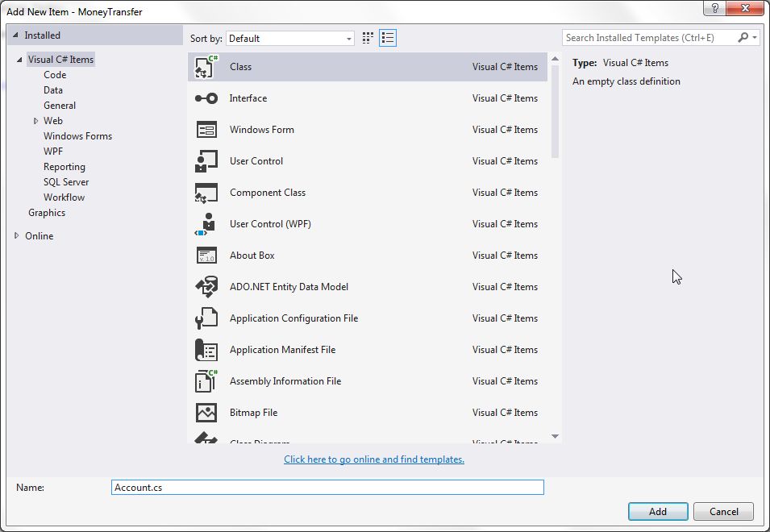Image resolution: width=770 pixels, height=532 pixels.
Task: Open the Sort by Default dropdown
Action: point(289,38)
